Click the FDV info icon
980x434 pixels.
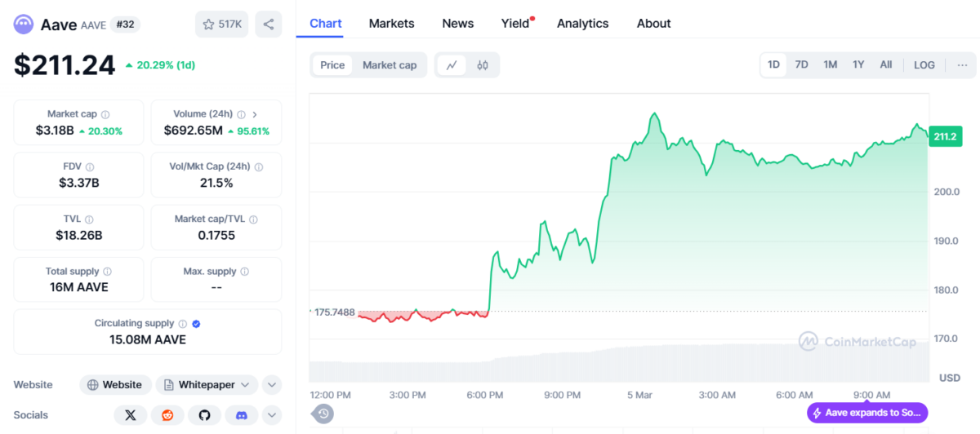pyautogui.click(x=90, y=166)
